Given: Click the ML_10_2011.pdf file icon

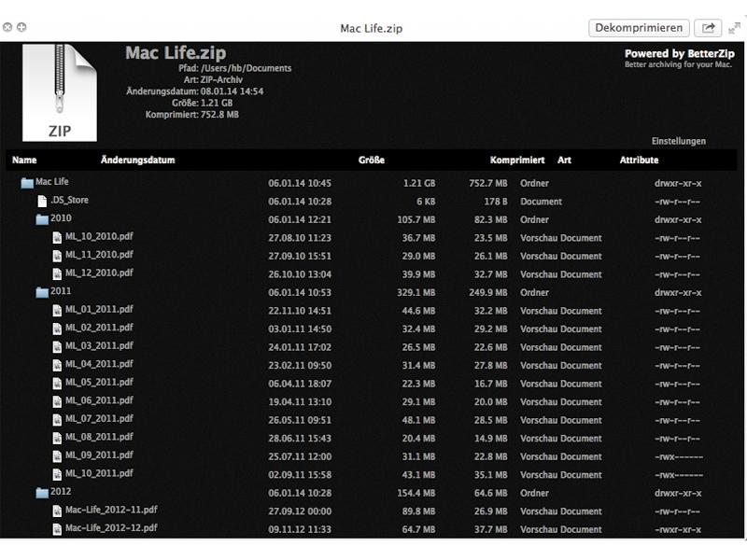Looking at the screenshot, I should [x=57, y=474].
